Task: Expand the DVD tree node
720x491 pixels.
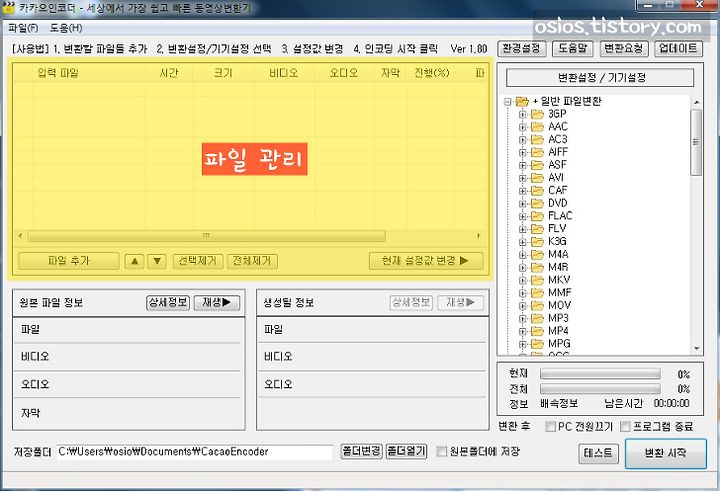Action: (523, 203)
